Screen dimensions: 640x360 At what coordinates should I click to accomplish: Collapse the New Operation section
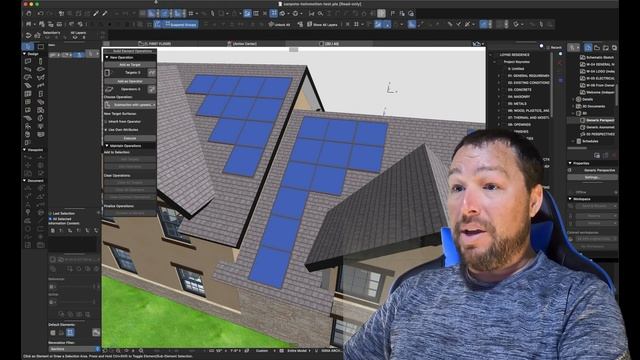click(x=107, y=58)
